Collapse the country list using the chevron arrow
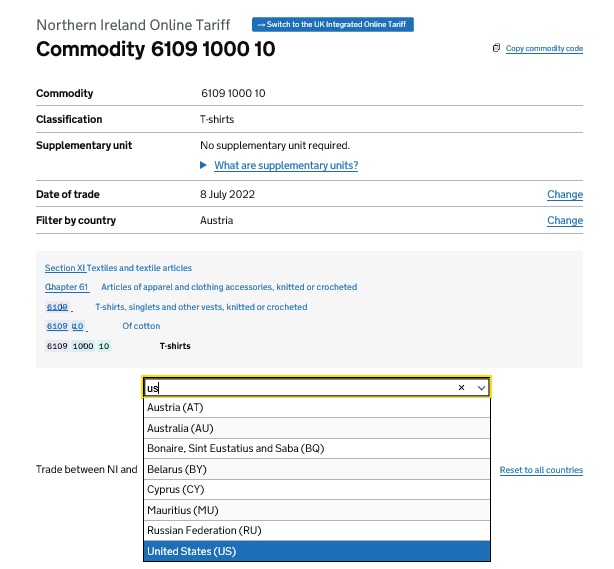The width and height of the screenshot is (614, 569). [481, 387]
